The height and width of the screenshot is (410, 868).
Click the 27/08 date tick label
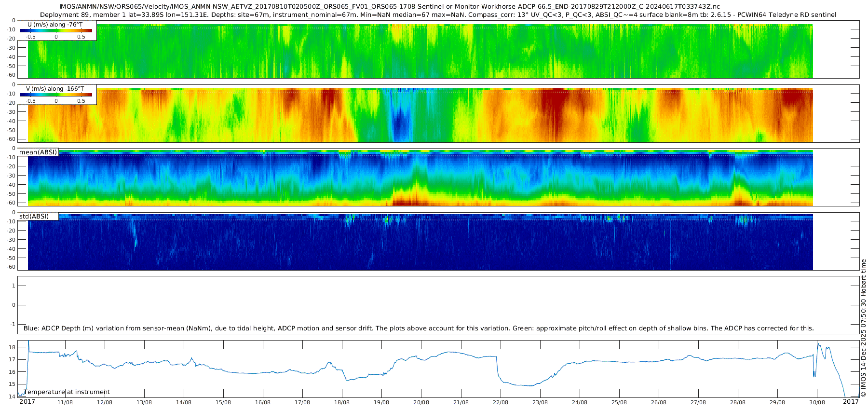[x=698, y=402]
